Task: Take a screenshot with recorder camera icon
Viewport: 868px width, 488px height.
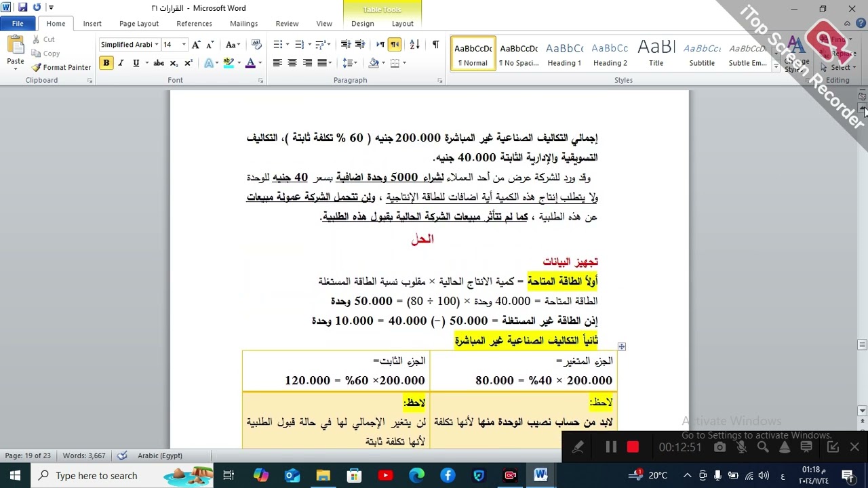Action: pos(719,447)
